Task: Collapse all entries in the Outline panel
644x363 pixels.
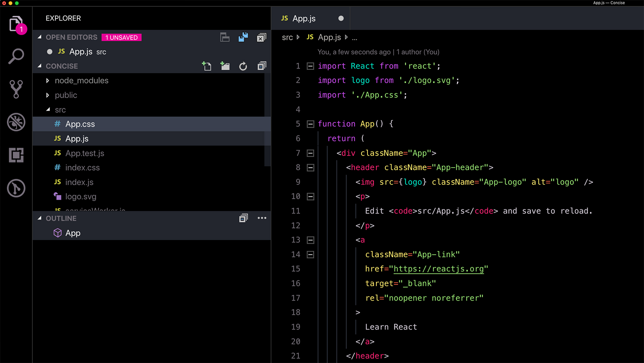Action: click(243, 218)
